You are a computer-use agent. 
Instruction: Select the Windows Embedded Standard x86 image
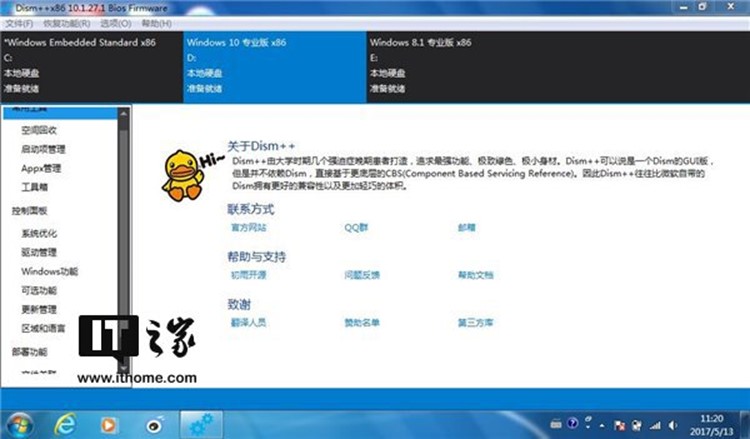point(92,65)
